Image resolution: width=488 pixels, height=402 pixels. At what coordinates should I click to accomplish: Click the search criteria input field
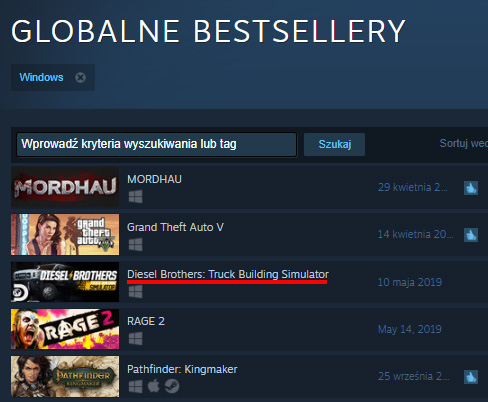(x=156, y=144)
